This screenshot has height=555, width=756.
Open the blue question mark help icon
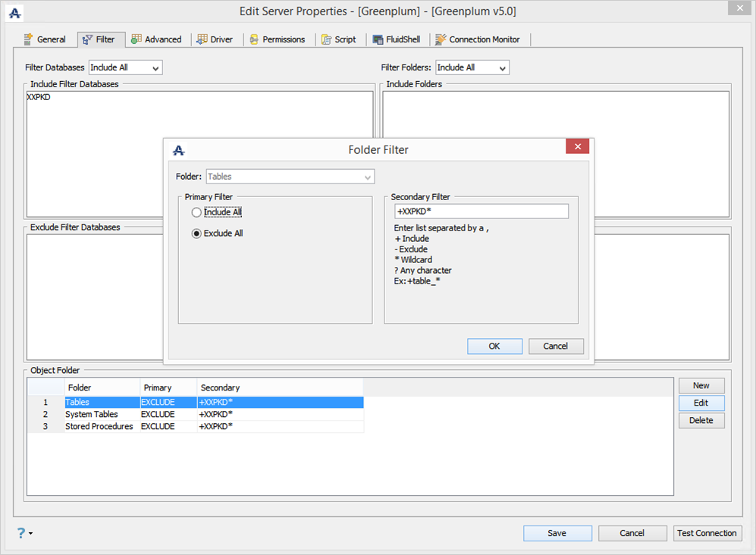pos(20,533)
